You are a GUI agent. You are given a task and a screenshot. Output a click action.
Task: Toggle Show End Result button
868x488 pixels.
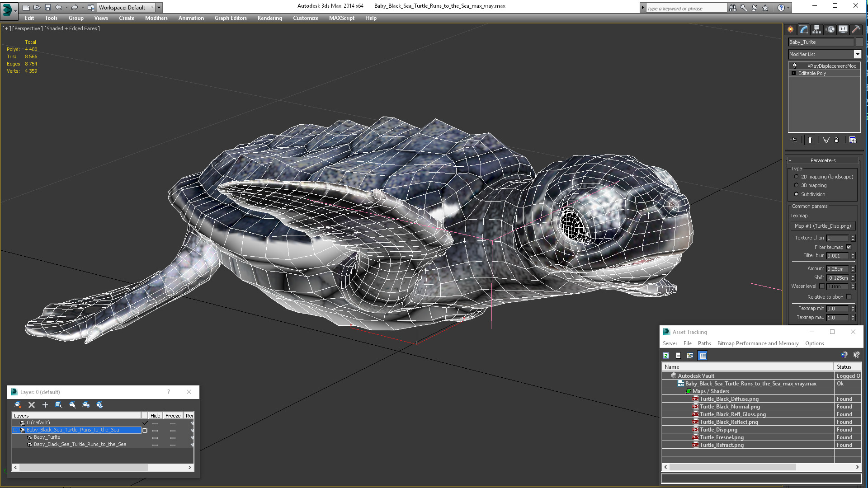[810, 140]
